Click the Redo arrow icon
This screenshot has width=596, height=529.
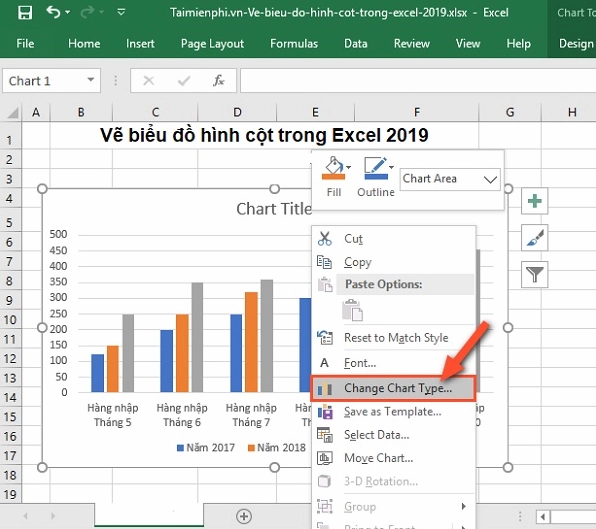[87, 12]
